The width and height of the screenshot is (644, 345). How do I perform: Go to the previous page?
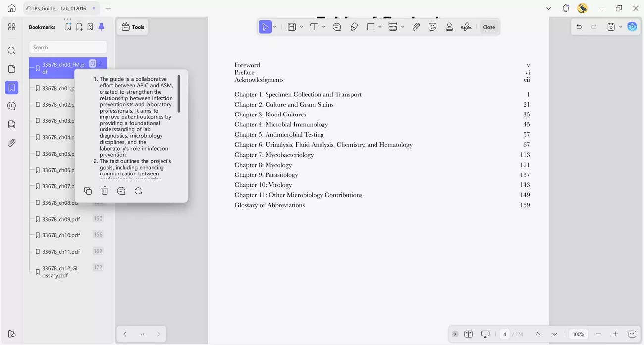point(538,334)
